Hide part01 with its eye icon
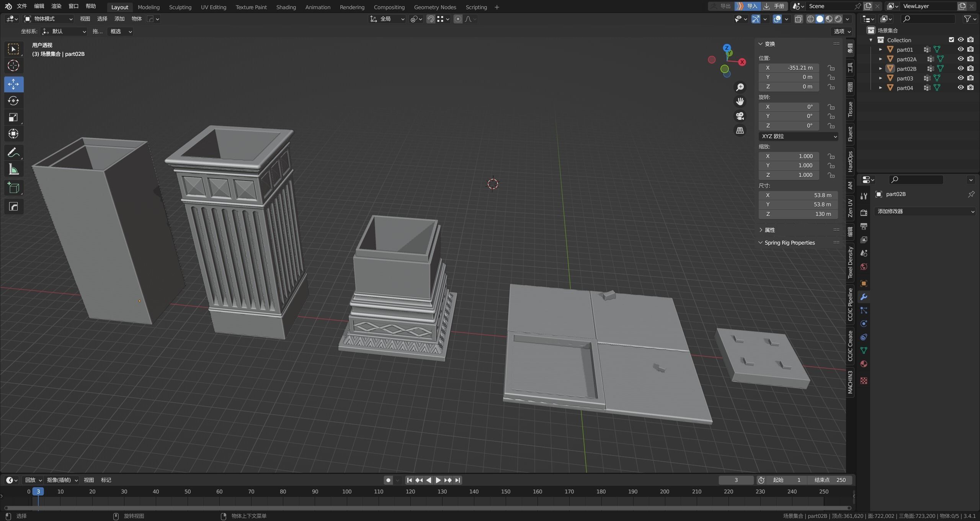The height and width of the screenshot is (521, 980). click(960, 49)
